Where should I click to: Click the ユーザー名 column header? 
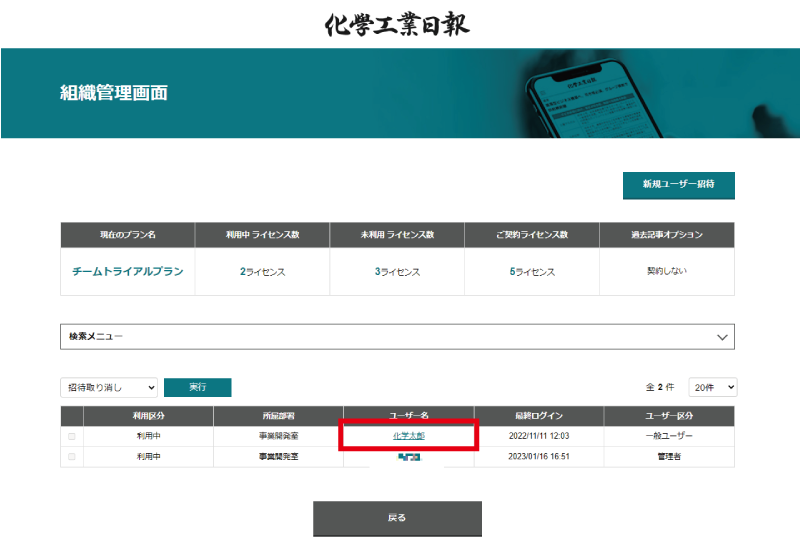(x=409, y=416)
